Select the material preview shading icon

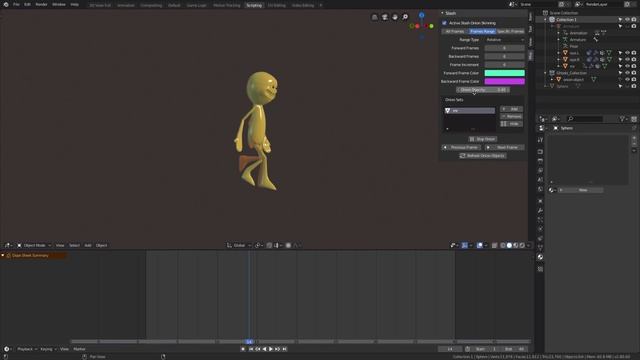pos(516,245)
